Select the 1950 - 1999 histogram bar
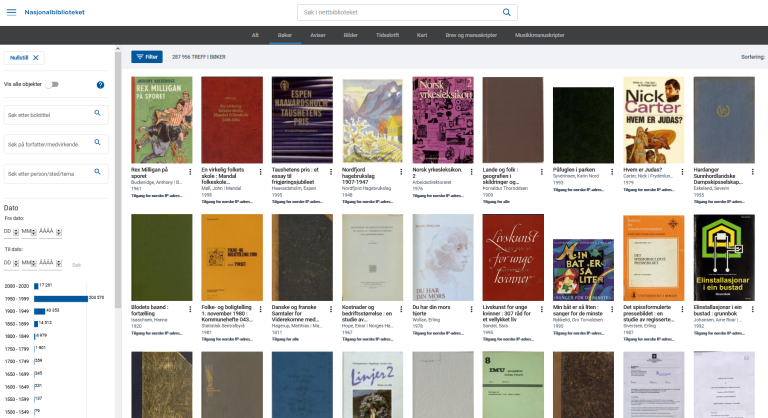Screen dimensions: 768x418 [61, 298]
